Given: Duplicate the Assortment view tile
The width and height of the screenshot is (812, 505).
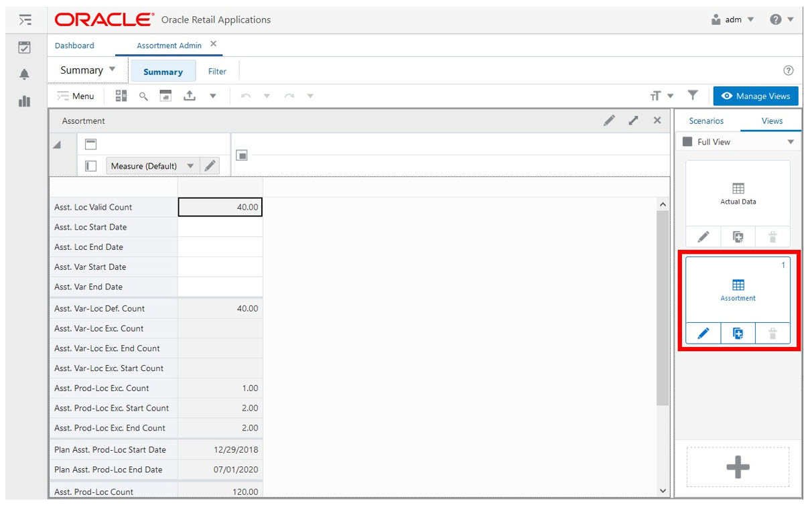Looking at the screenshot, I should [738, 334].
